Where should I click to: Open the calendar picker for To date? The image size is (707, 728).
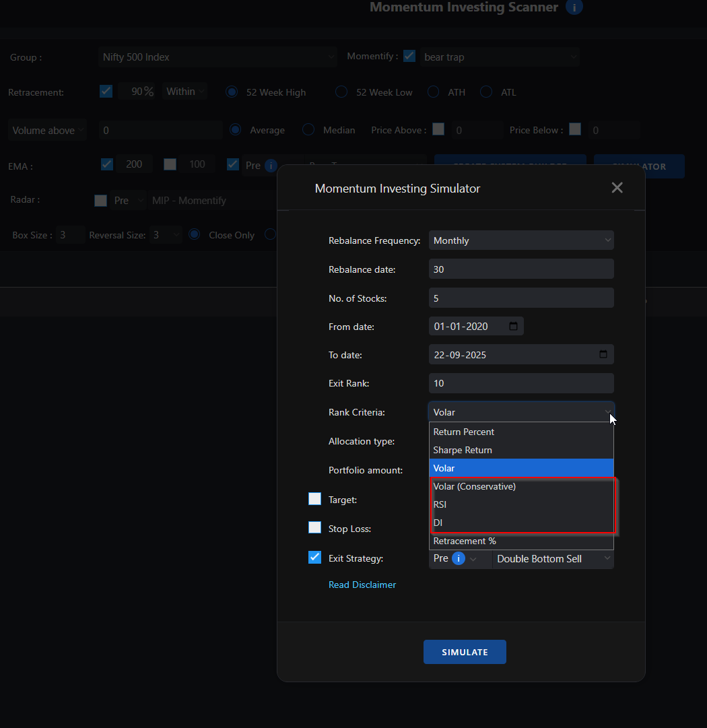603,354
